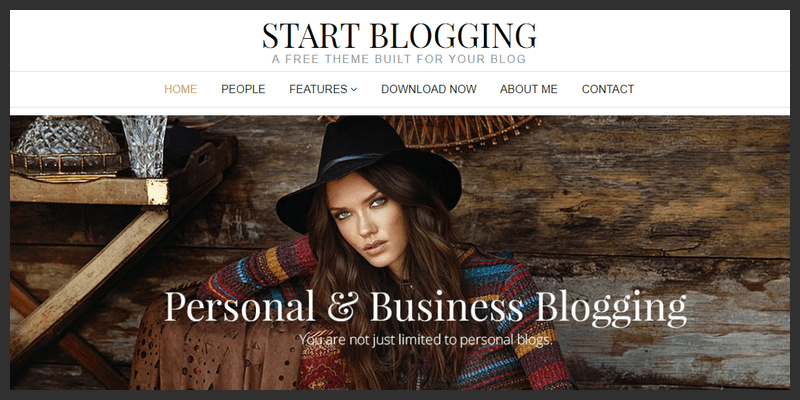Open the 'Personal & Business Blogging' slide heading
Screen dimensions: 800x400
[x=426, y=308]
